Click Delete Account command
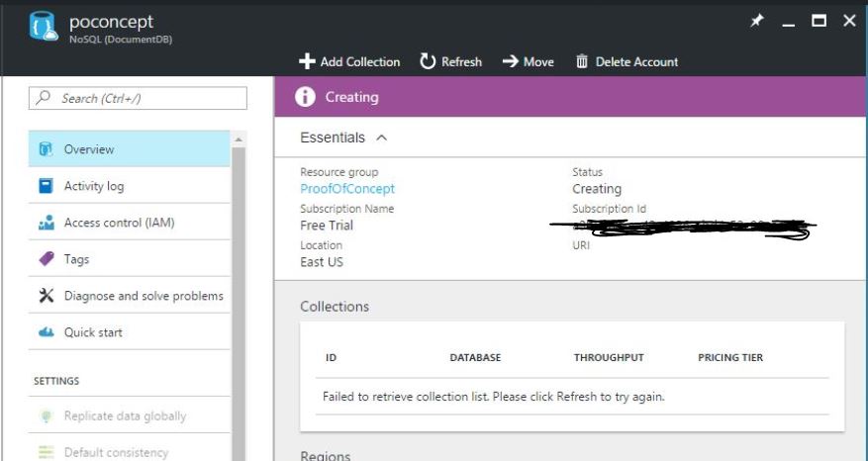The width and height of the screenshot is (868, 461). click(627, 61)
